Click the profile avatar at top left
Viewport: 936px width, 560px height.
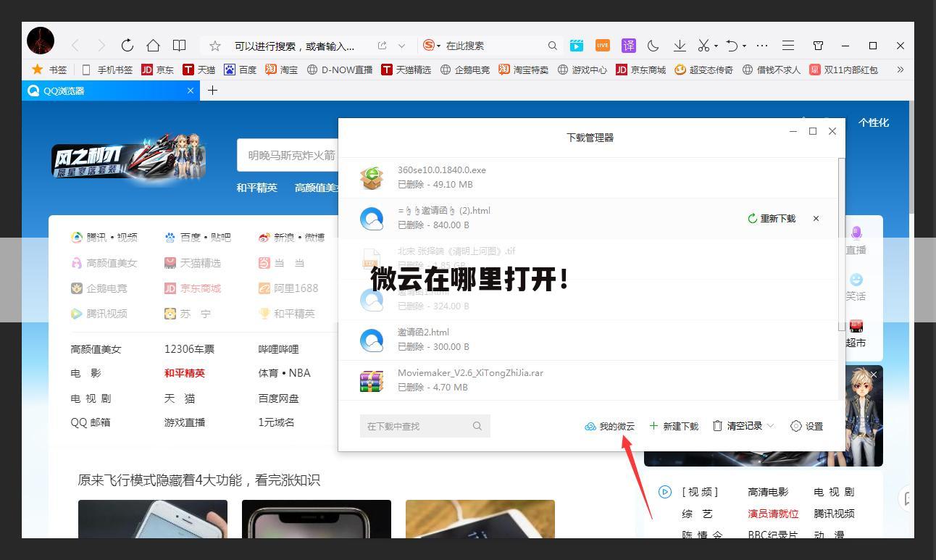tap(41, 41)
